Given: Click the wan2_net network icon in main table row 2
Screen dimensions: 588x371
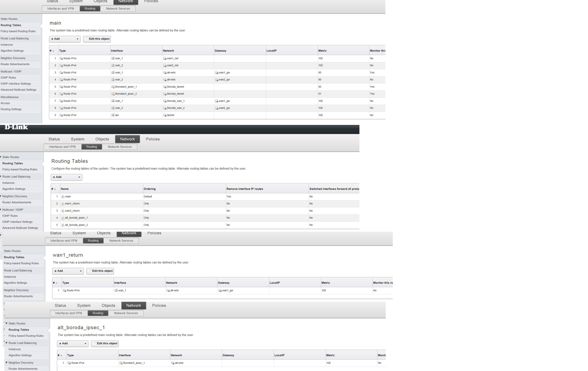Looking at the screenshot, I should point(165,66).
